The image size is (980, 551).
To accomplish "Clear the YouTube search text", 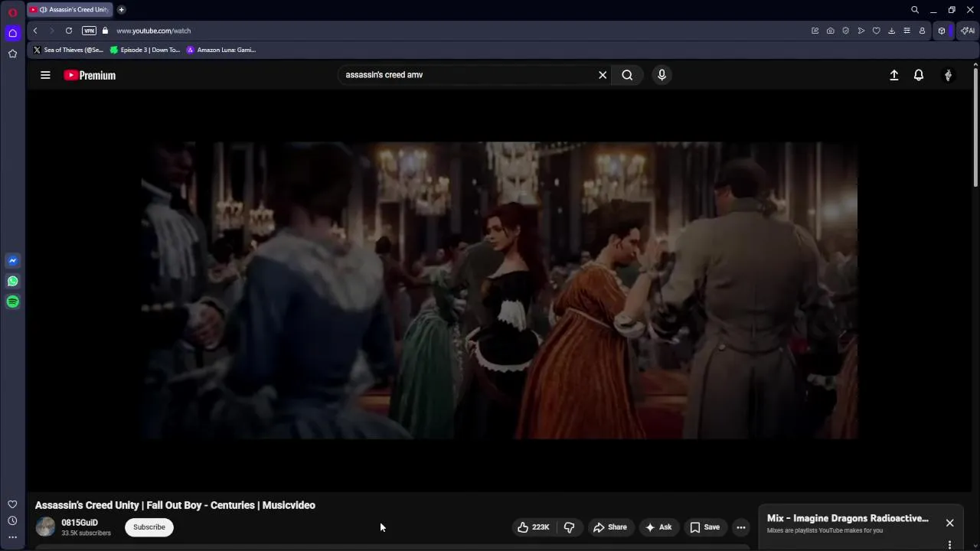I will [x=603, y=75].
